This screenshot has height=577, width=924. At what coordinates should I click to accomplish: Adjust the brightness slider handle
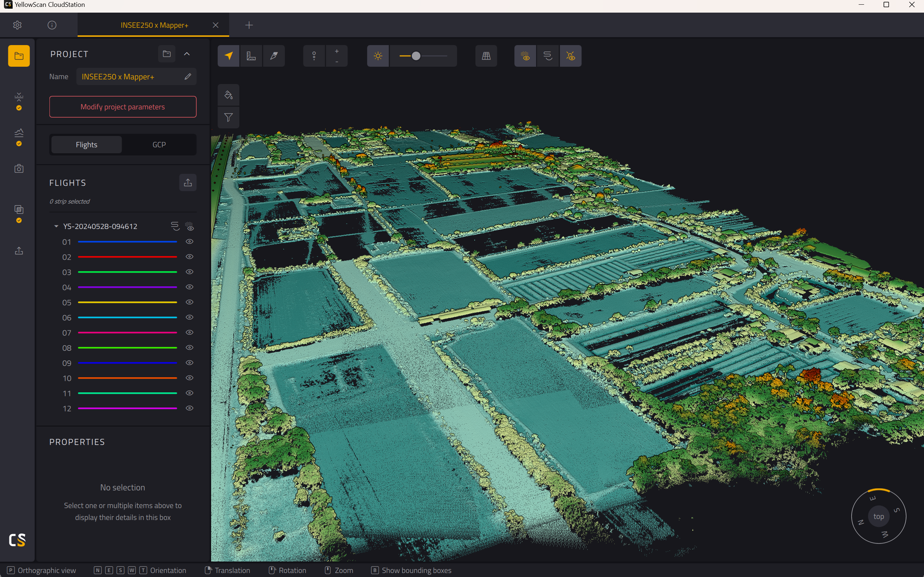pyautogui.click(x=416, y=56)
